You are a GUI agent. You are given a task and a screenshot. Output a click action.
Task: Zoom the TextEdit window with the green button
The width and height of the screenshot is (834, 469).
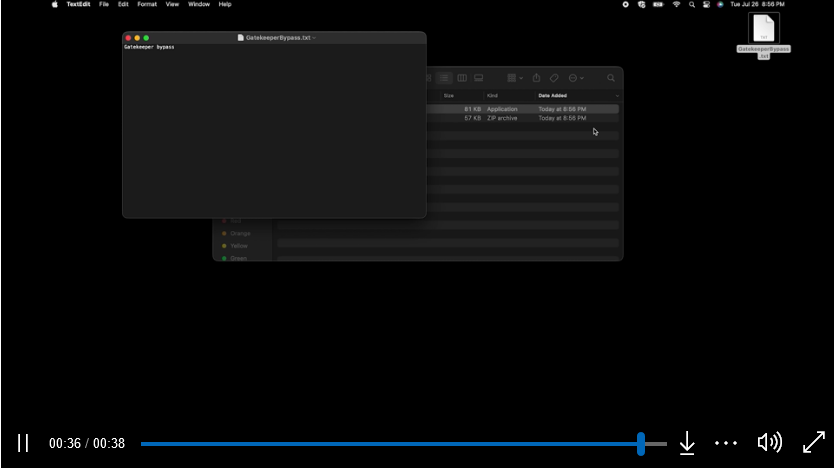[x=146, y=38]
